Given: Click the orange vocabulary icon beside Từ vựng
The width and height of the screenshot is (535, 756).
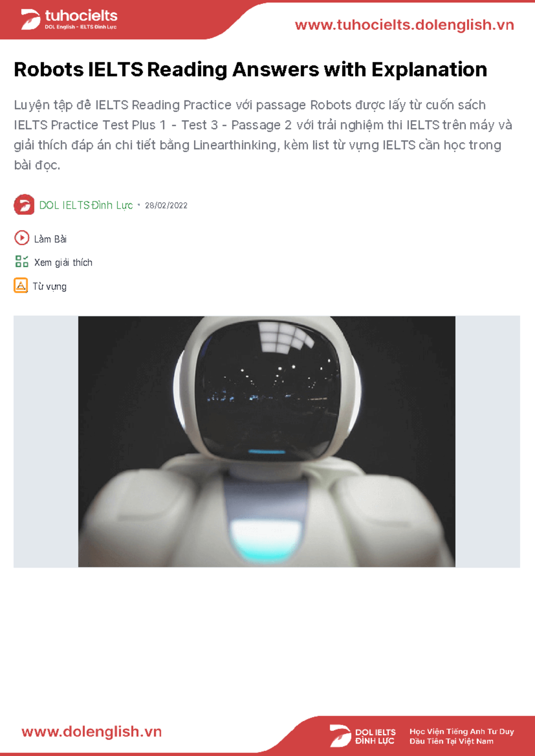Looking at the screenshot, I should coord(21,285).
